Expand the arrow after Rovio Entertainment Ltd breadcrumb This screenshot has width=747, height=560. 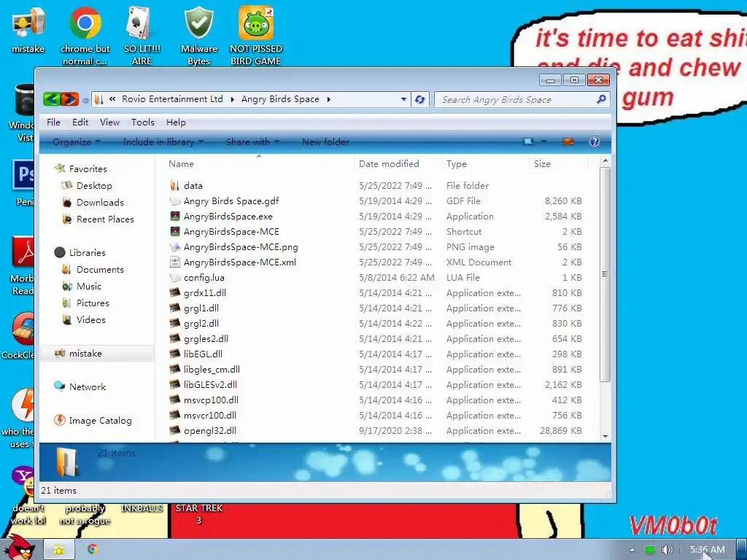point(233,99)
